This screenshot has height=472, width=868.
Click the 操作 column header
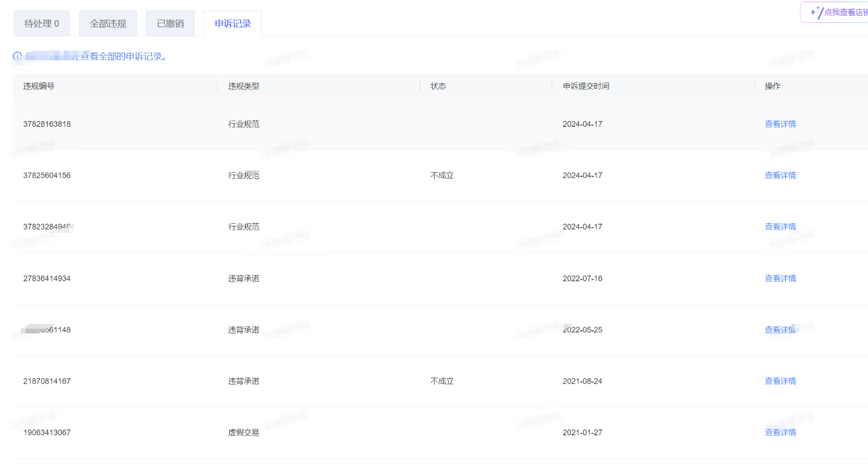772,86
